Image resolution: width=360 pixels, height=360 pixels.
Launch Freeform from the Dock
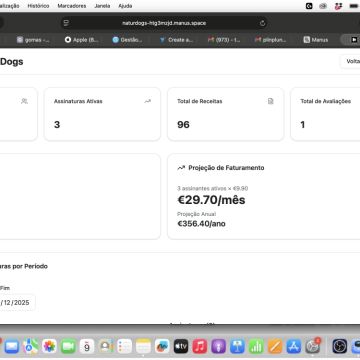[162, 346]
